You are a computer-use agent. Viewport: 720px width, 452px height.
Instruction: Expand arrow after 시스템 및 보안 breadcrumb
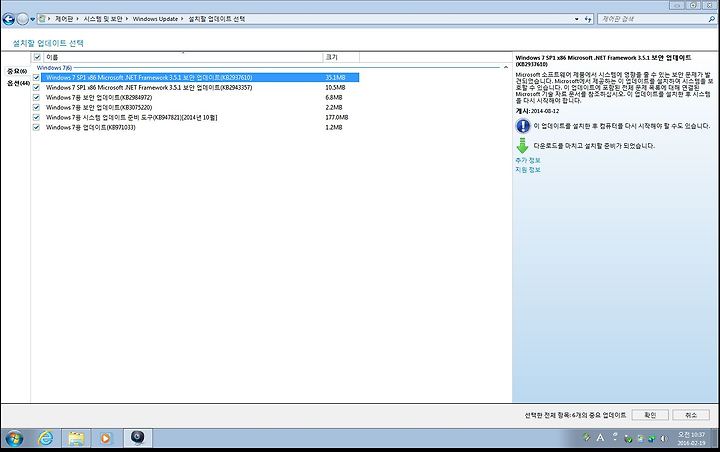pyautogui.click(x=127, y=19)
